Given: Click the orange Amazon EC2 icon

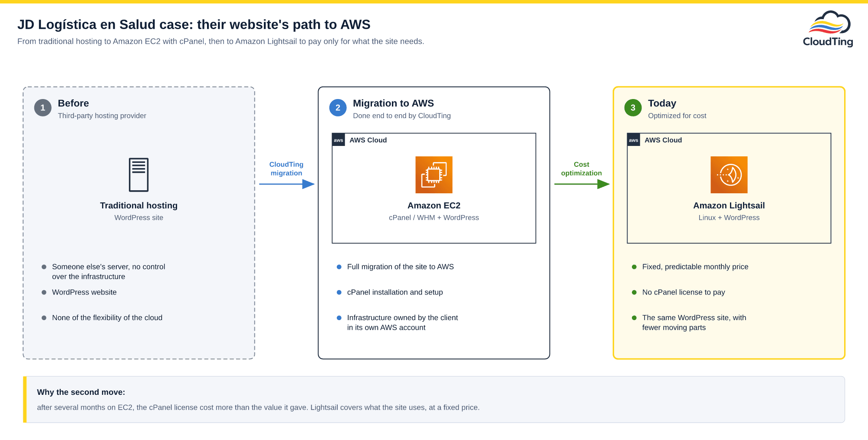Looking at the screenshot, I should click(x=434, y=175).
